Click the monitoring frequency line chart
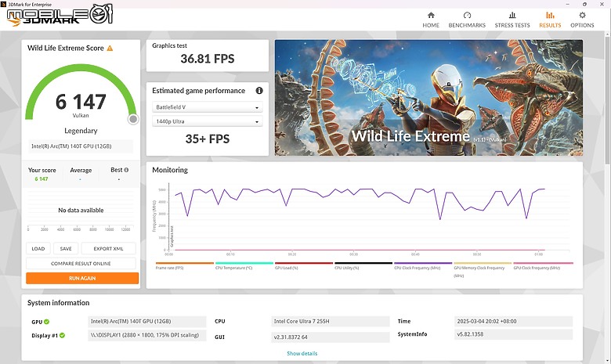This screenshot has height=364, width=611. pos(360,218)
